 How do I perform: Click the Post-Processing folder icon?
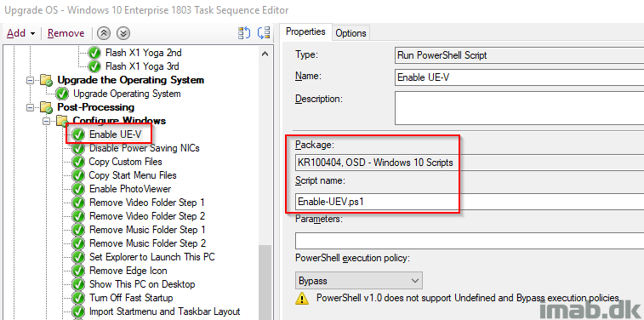point(46,107)
